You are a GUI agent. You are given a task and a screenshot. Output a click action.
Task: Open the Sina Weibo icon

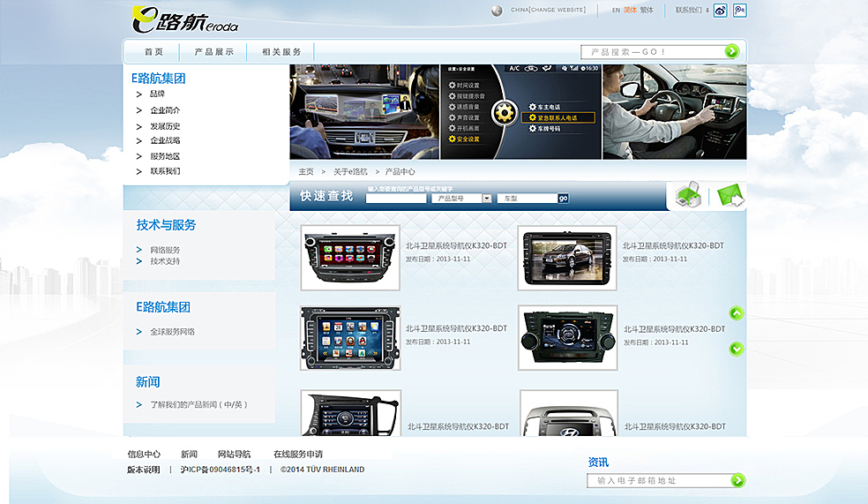(720, 11)
